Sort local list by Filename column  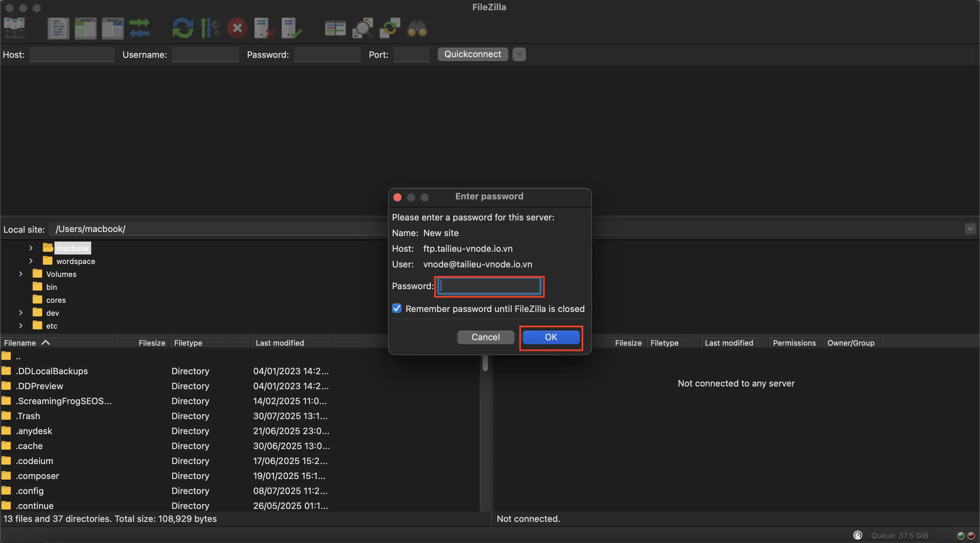58,343
